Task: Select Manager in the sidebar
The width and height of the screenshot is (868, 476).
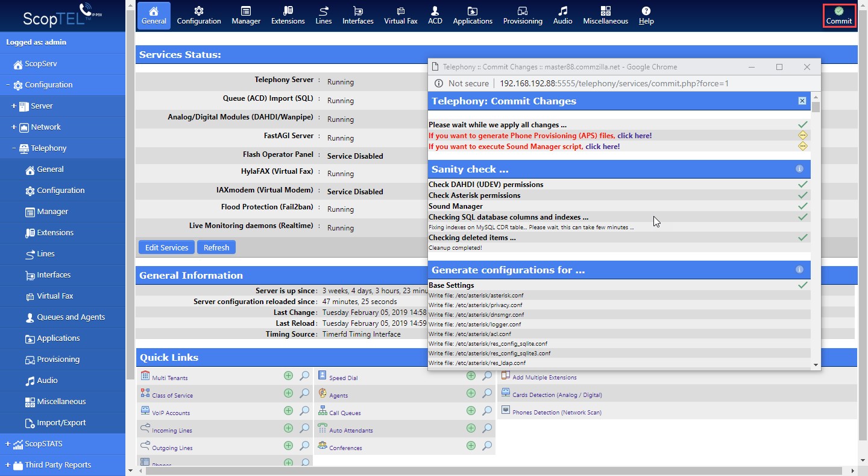Action: point(52,212)
